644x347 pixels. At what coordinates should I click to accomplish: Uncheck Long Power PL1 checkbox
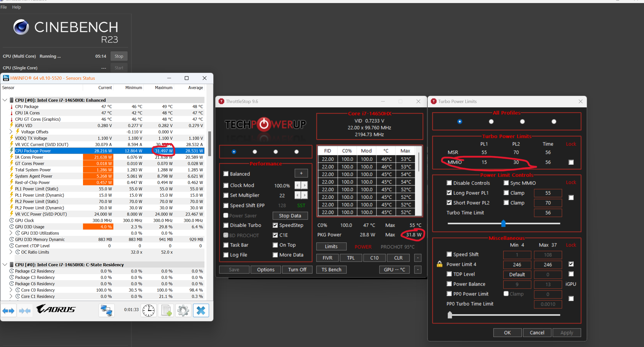click(x=449, y=193)
